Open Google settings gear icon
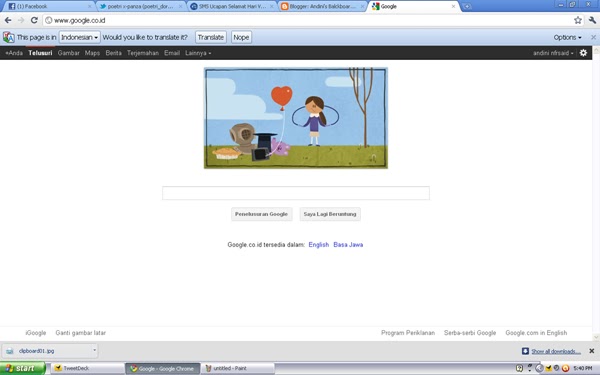 coord(583,53)
